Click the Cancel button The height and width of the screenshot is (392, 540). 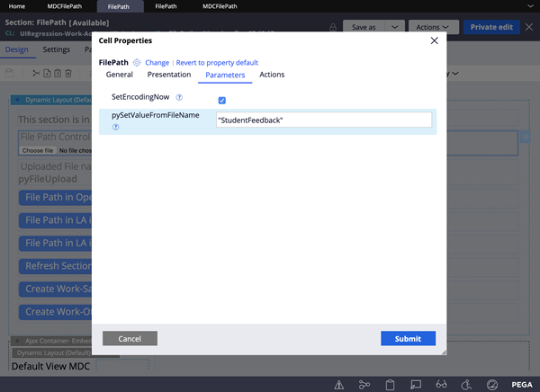[130, 339]
